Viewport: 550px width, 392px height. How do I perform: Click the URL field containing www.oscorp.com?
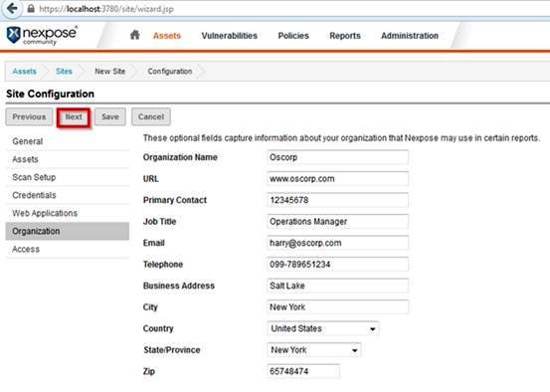coord(337,179)
